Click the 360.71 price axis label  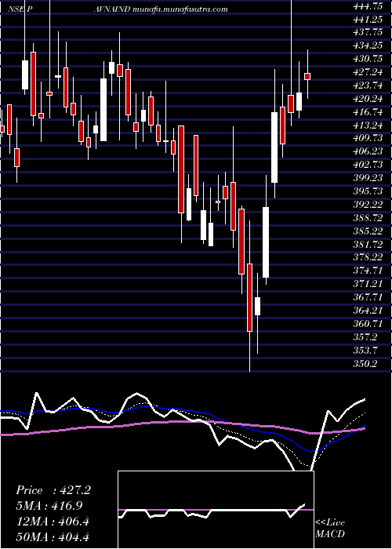[368, 324]
